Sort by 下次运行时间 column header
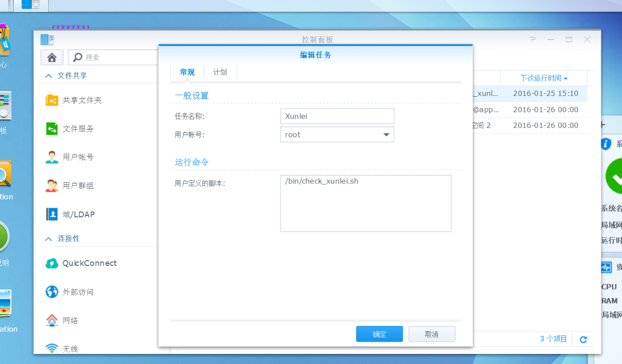This screenshot has height=364, width=622. [x=544, y=78]
